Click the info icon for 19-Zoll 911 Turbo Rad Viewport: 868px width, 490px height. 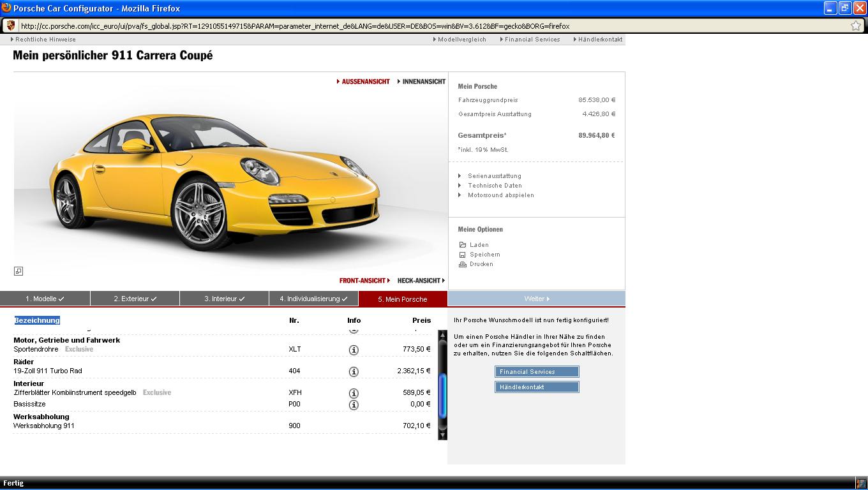[x=354, y=371]
